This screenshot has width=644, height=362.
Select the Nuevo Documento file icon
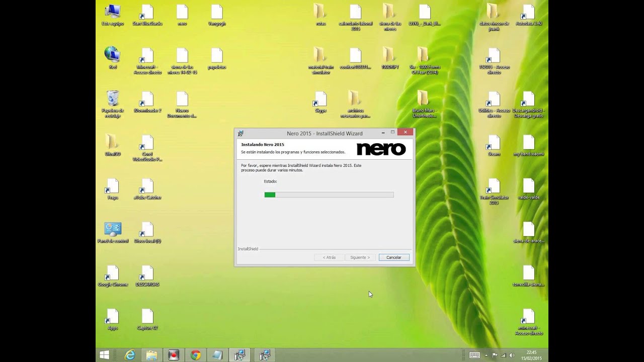click(x=182, y=105)
